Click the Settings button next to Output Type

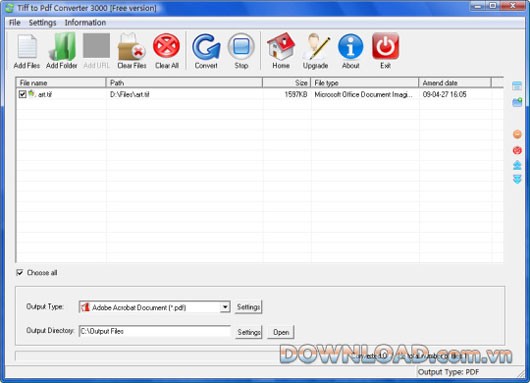click(248, 307)
